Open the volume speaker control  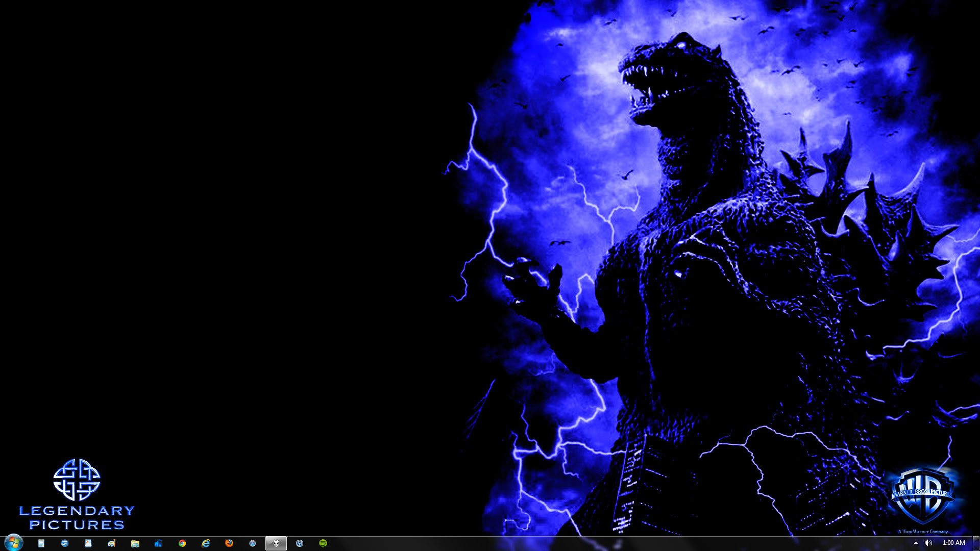point(928,543)
